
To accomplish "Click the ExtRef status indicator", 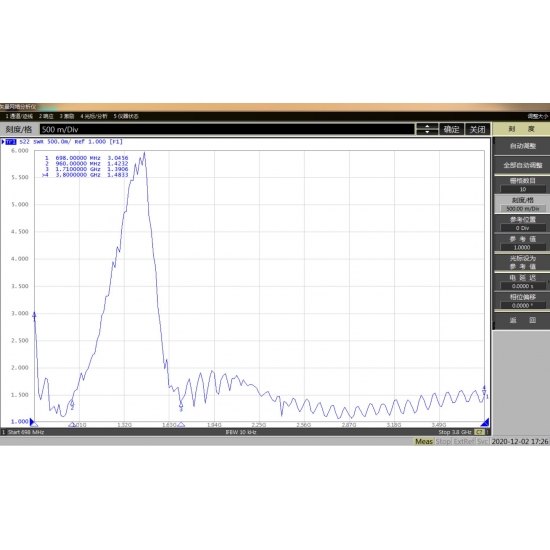I will (464, 441).
